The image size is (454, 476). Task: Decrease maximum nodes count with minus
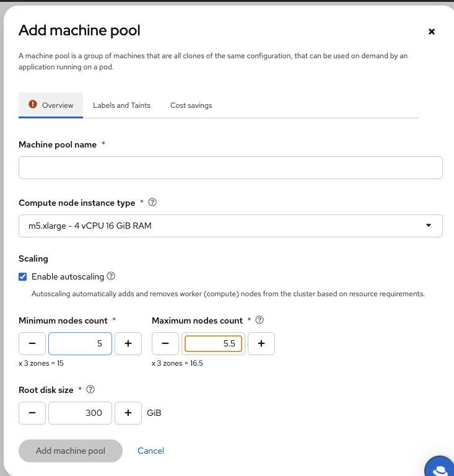(x=165, y=343)
